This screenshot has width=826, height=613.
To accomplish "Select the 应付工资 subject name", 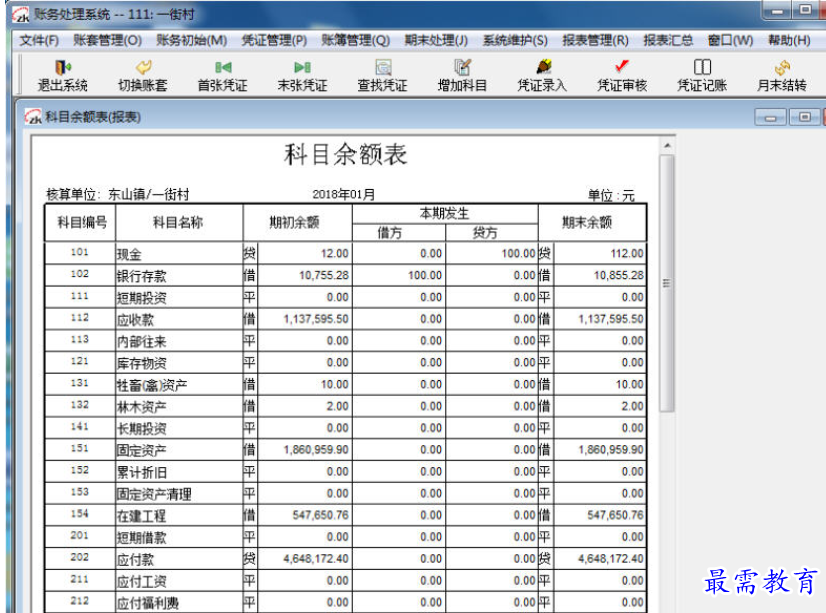I will click(142, 581).
